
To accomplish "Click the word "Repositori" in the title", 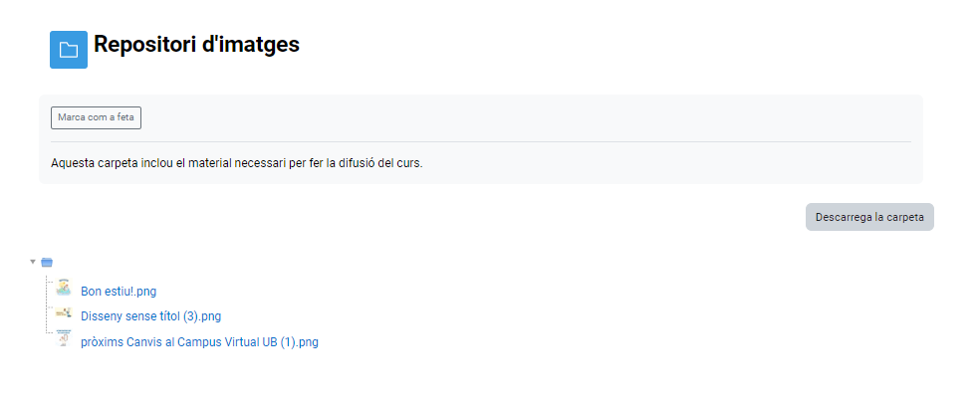I will pos(138,45).
